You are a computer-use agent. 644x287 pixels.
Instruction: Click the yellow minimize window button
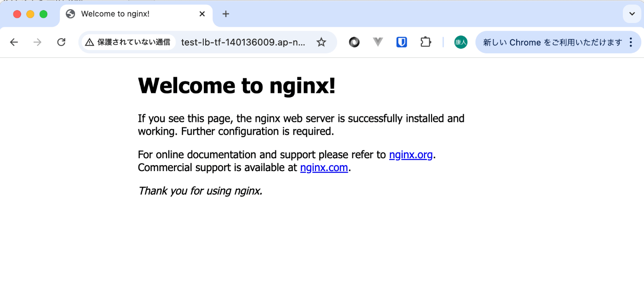30,14
